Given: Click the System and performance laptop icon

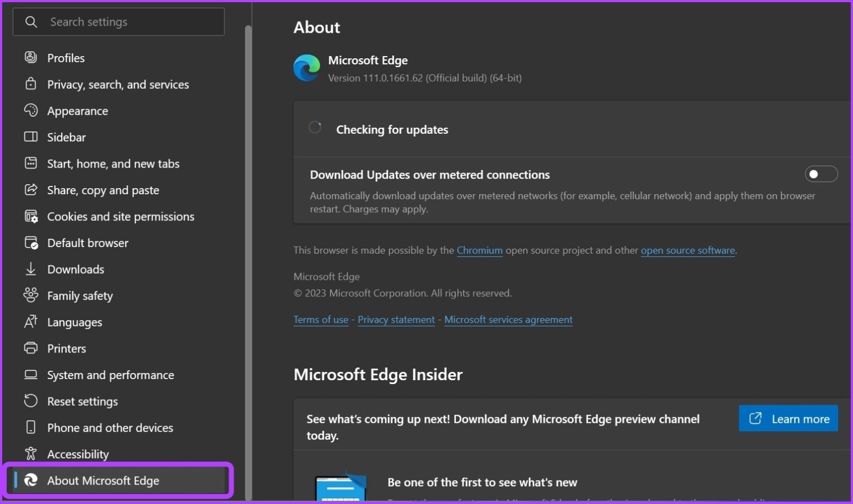Looking at the screenshot, I should pos(31,375).
